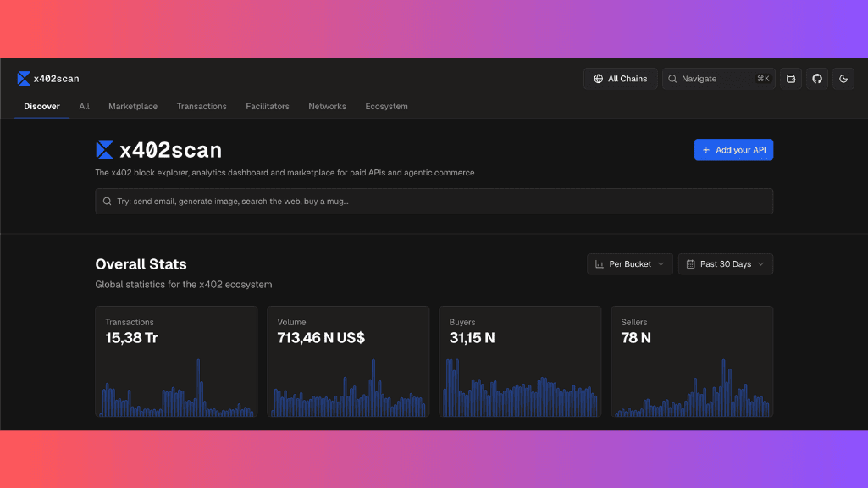Expand the Past 30 Days dropdown

tap(725, 264)
